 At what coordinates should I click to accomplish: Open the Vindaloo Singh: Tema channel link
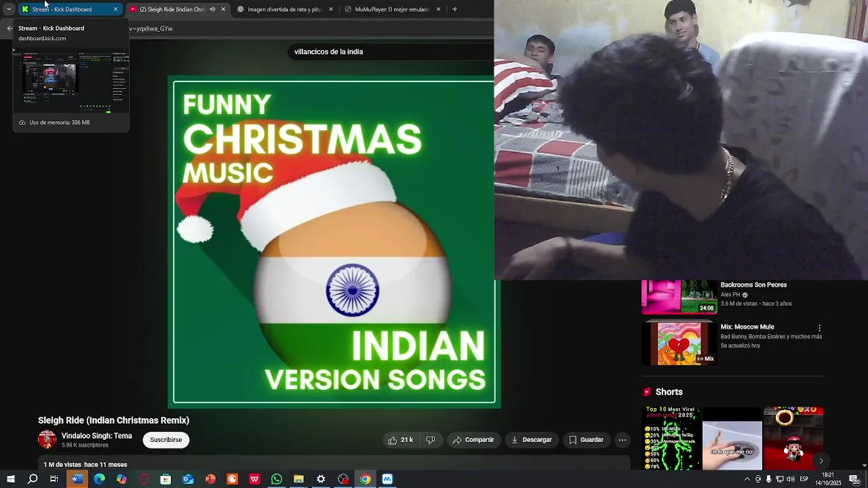[96, 436]
